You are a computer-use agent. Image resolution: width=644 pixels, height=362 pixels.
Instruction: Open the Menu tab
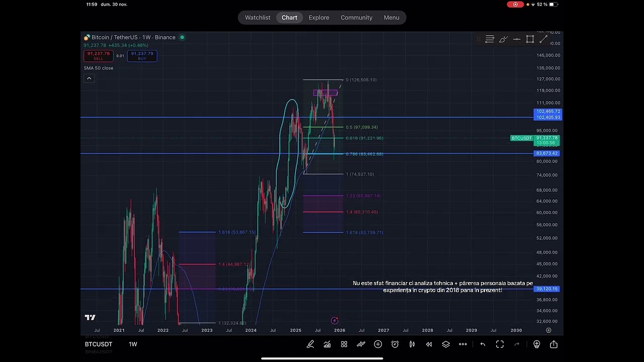coord(391,18)
